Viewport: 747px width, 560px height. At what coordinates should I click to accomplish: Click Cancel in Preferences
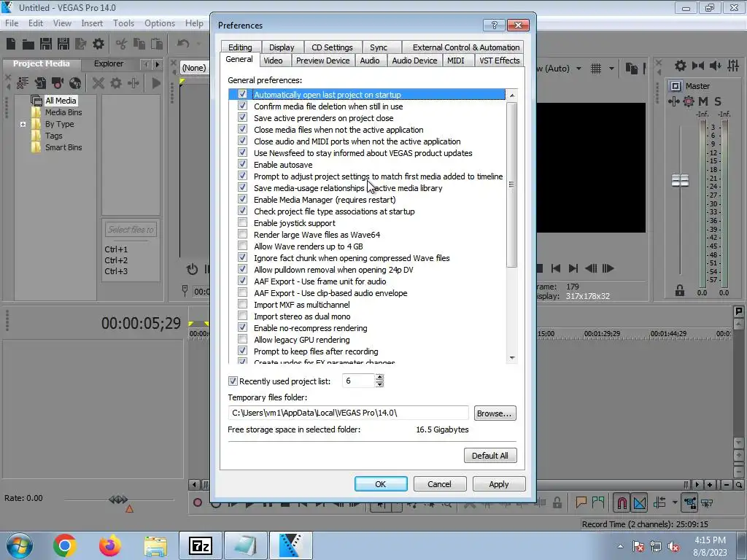pos(439,484)
